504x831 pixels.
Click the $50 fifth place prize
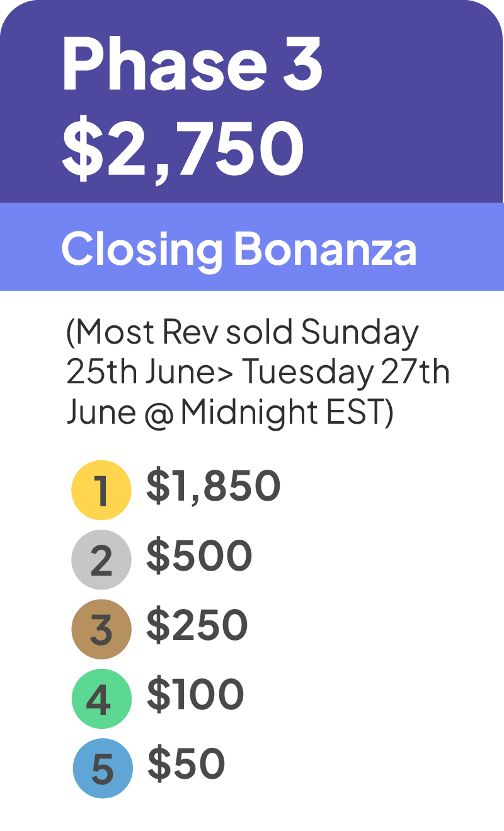coord(186,764)
